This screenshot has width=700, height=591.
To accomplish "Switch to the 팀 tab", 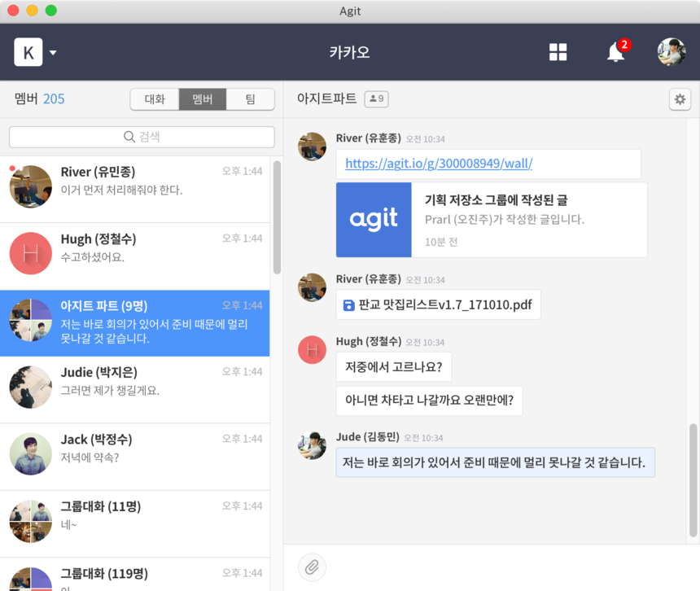I will click(x=250, y=99).
